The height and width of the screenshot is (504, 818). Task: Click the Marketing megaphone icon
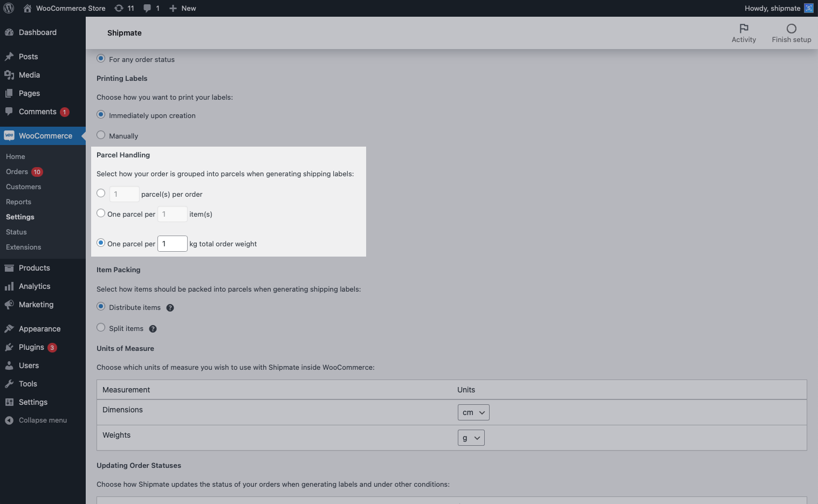9,305
